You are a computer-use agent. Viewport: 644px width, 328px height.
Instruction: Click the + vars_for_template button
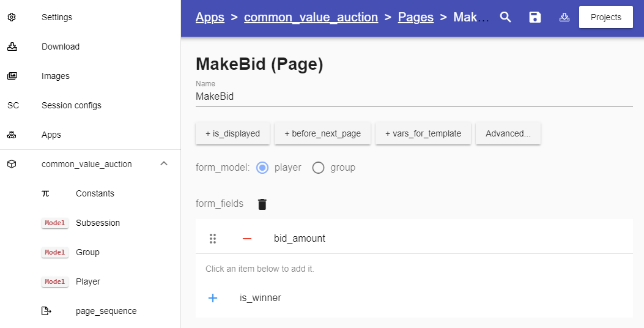(423, 133)
